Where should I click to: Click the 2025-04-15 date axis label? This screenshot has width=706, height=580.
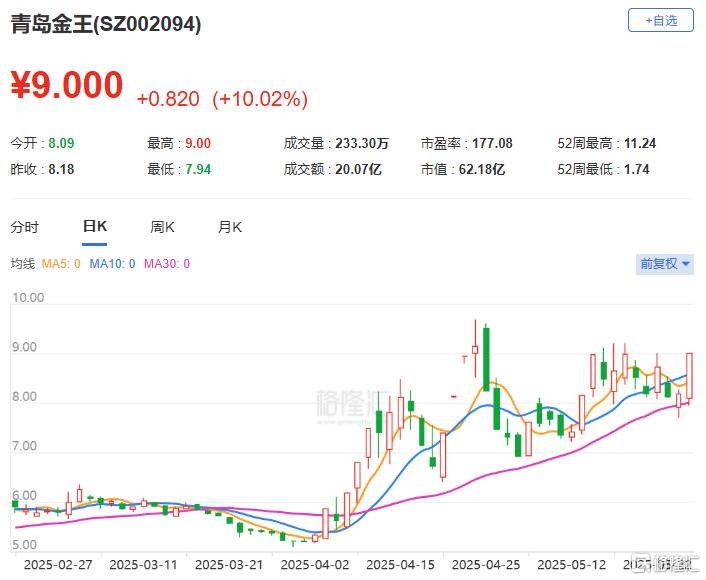[x=400, y=565]
